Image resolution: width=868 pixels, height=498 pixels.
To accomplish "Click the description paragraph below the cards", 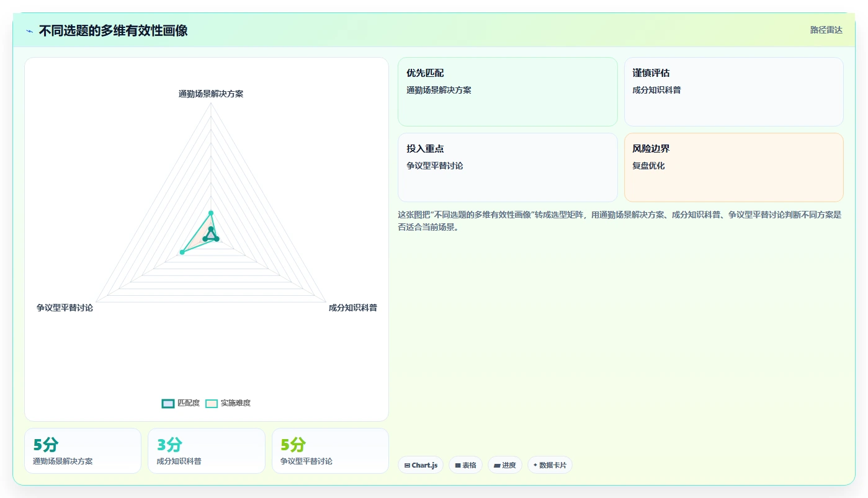I will (620, 221).
